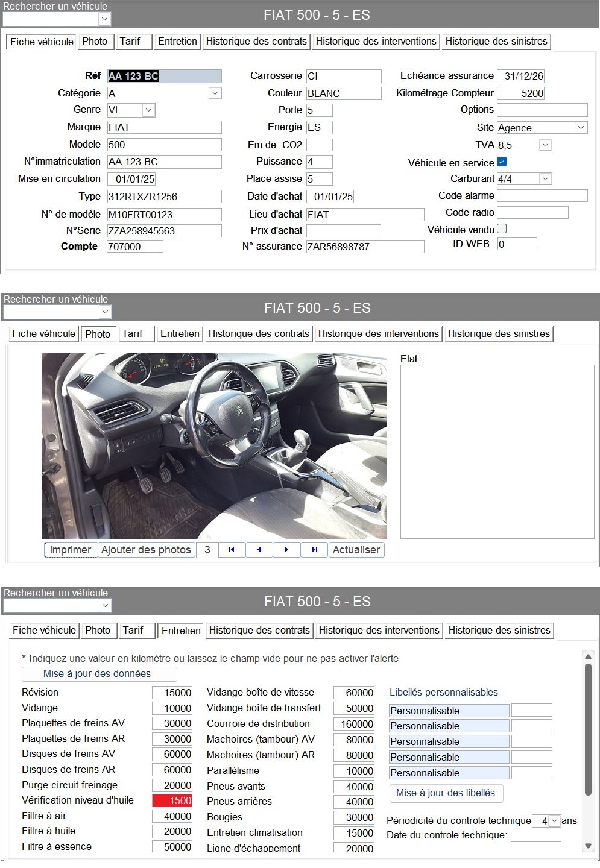Viewport: 600px width, 868px height.
Task: Click the red Vérification niveau d'huile value
Action: pos(172,800)
